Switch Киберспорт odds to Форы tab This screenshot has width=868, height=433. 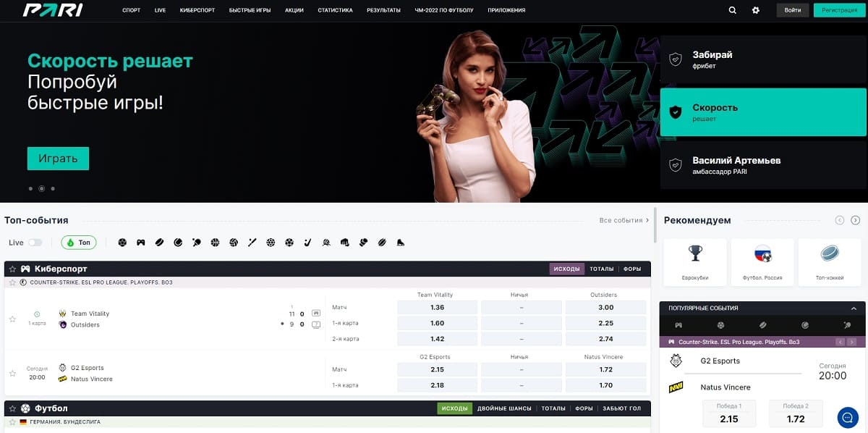(x=632, y=269)
